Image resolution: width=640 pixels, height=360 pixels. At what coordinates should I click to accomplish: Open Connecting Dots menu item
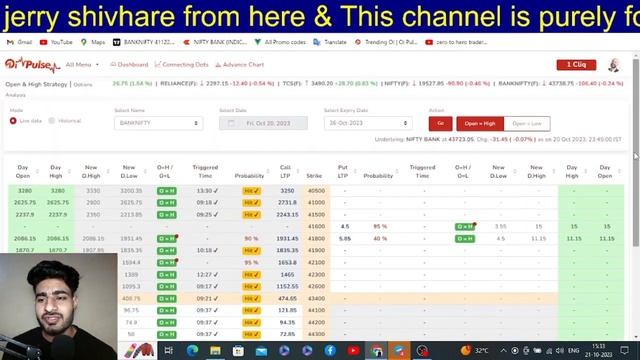(182, 64)
